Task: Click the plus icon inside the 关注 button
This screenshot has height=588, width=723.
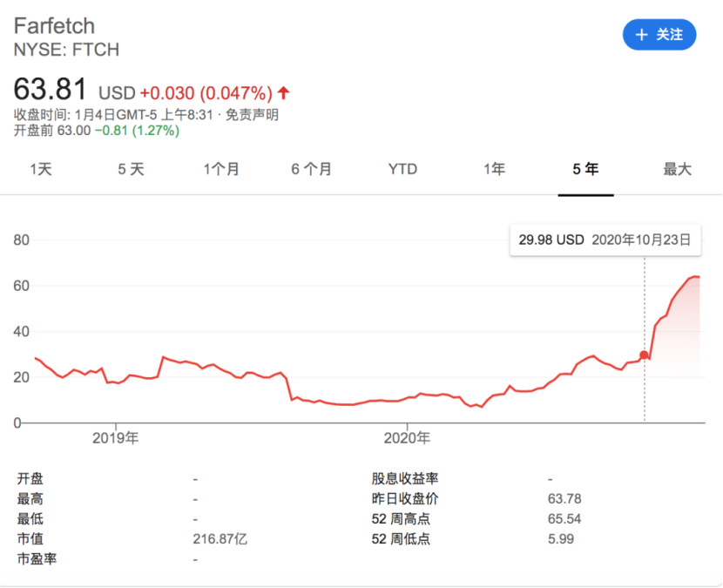Action: tap(642, 35)
